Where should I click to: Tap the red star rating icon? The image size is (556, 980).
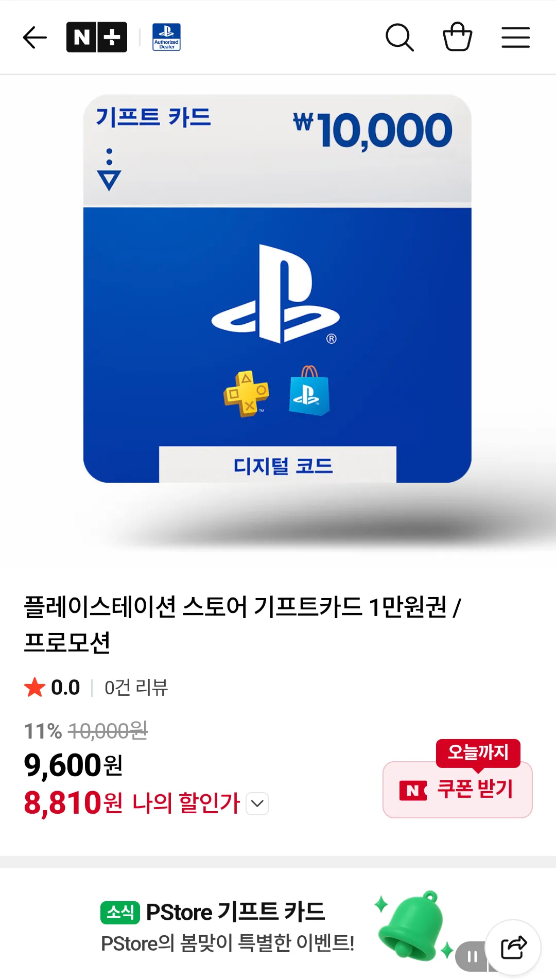click(x=34, y=687)
